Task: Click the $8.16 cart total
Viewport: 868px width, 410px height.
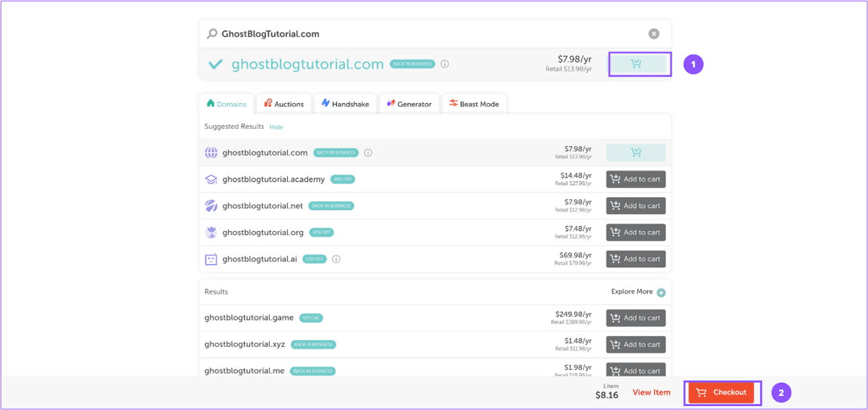Action: tap(607, 395)
